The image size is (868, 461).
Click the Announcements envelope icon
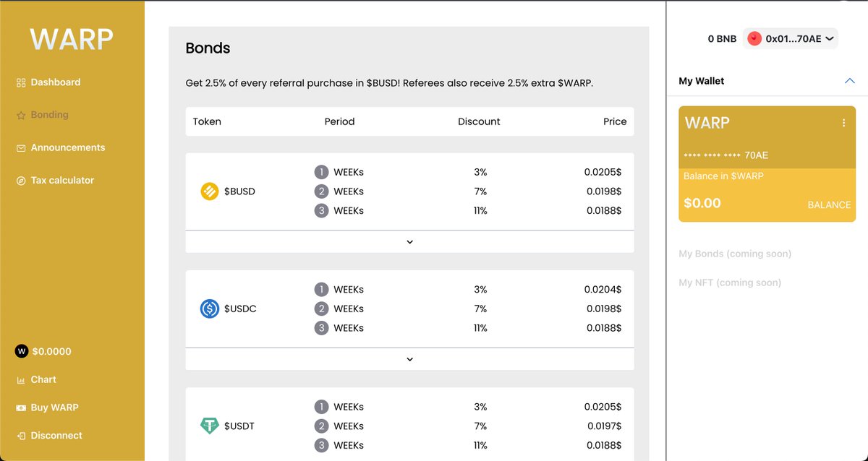point(21,148)
